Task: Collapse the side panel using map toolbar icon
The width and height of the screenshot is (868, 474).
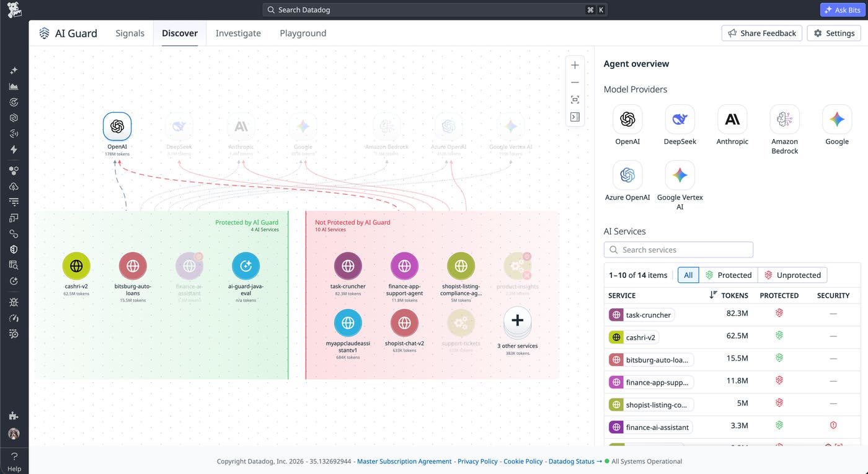Action: pos(575,117)
